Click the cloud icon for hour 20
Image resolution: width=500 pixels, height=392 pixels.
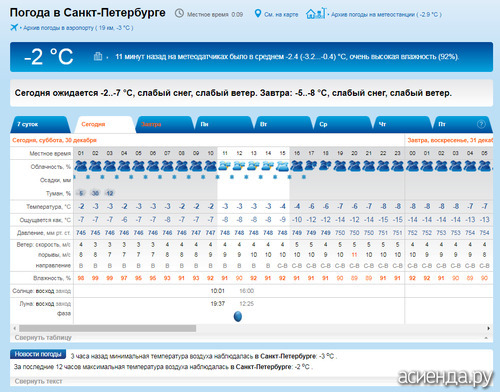[354, 166]
